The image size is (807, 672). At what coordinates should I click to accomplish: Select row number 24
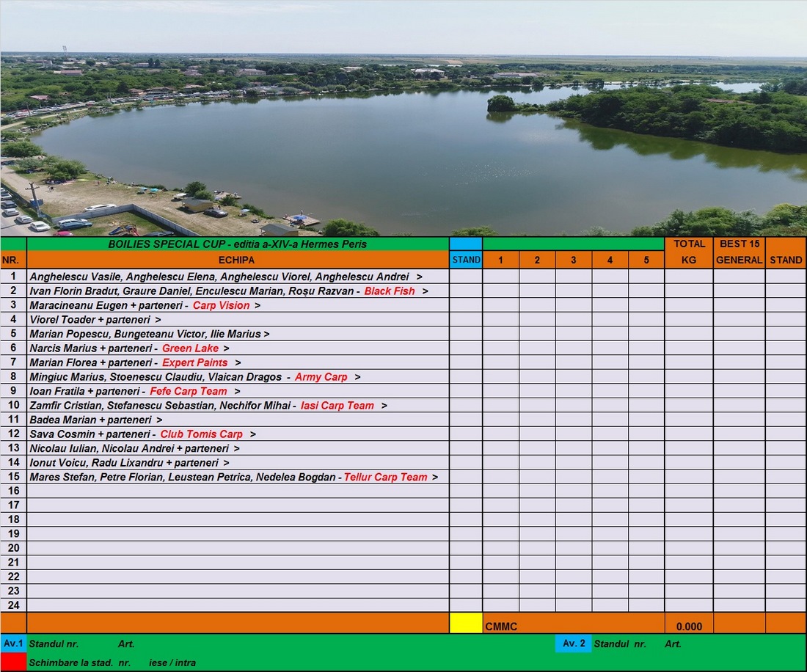click(13, 605)
